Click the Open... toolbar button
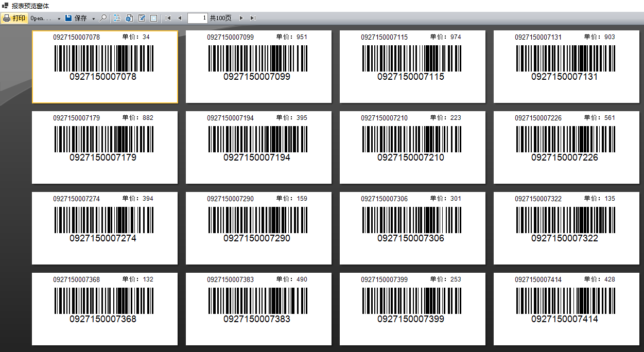 tap(41, 18)
